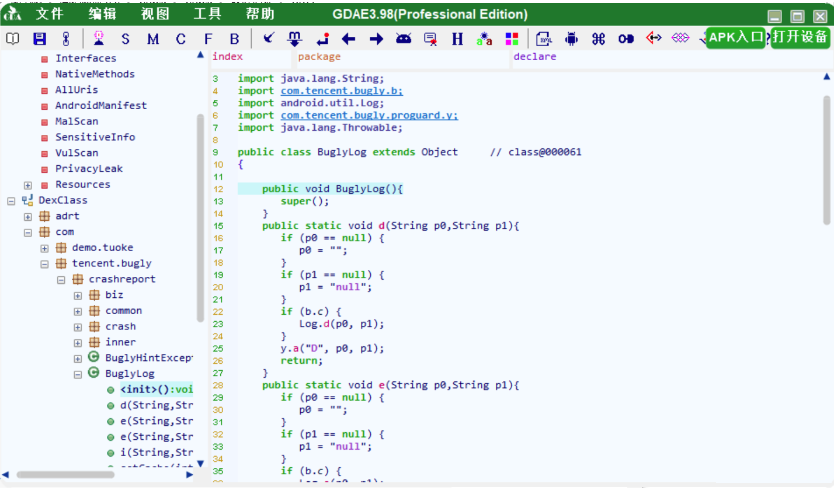Screen dimensions: 834x504
Task: Click the m with down arrow icon
Action: point(295,39)
